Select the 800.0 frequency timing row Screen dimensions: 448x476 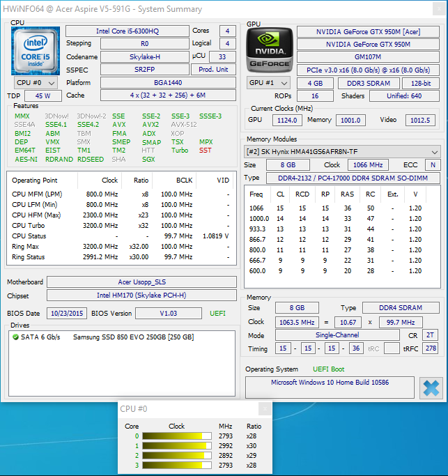point(342,250)
